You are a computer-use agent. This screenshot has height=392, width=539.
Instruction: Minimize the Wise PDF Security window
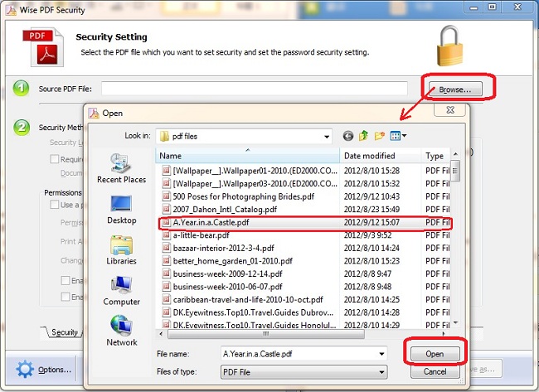[474, 7]
